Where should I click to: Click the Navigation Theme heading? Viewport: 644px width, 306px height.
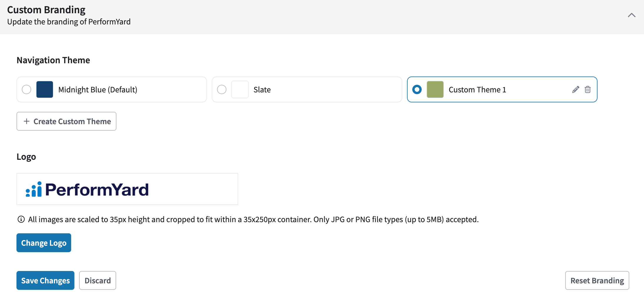[53, 60]
